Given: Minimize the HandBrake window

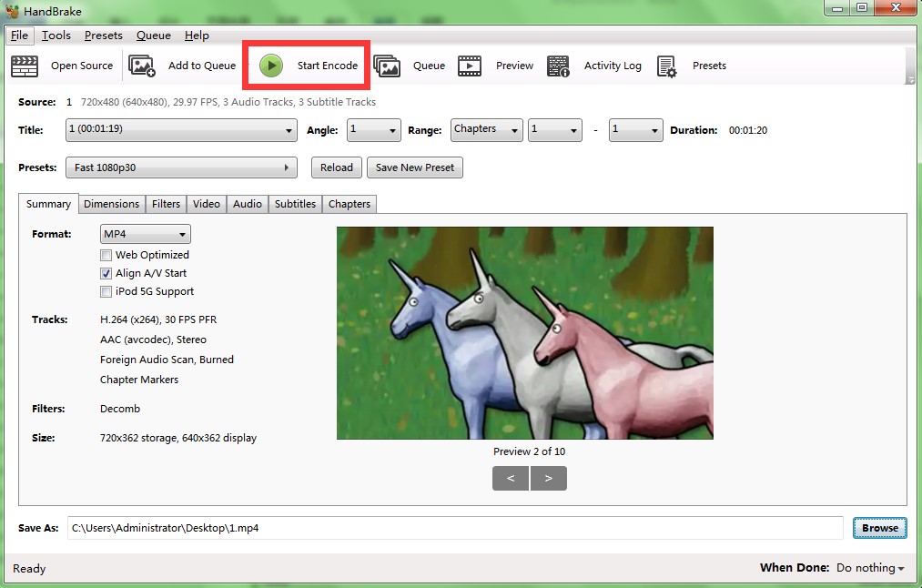Looking at the screenshot, I should click(x=836, y=8).
